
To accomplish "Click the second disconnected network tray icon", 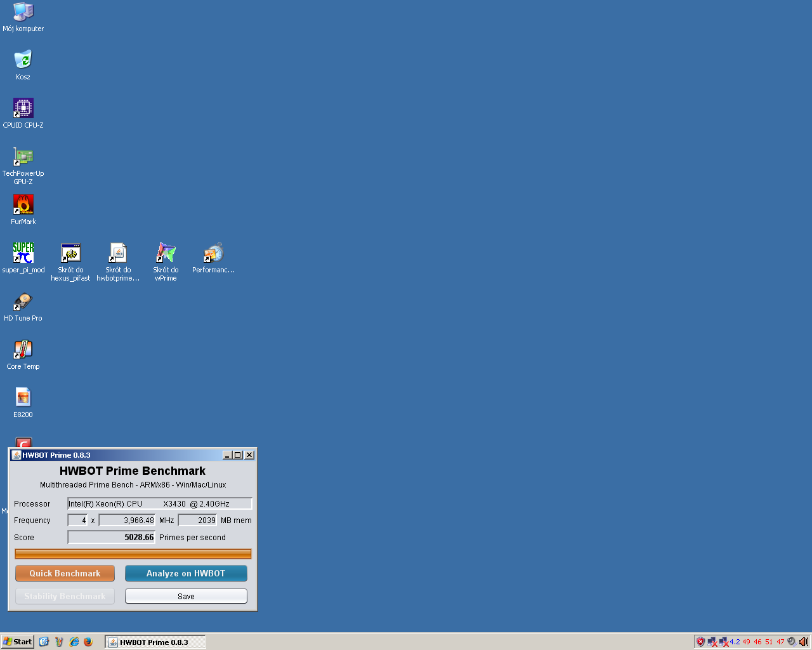I will pyautogui.click(x=724, y=642).
